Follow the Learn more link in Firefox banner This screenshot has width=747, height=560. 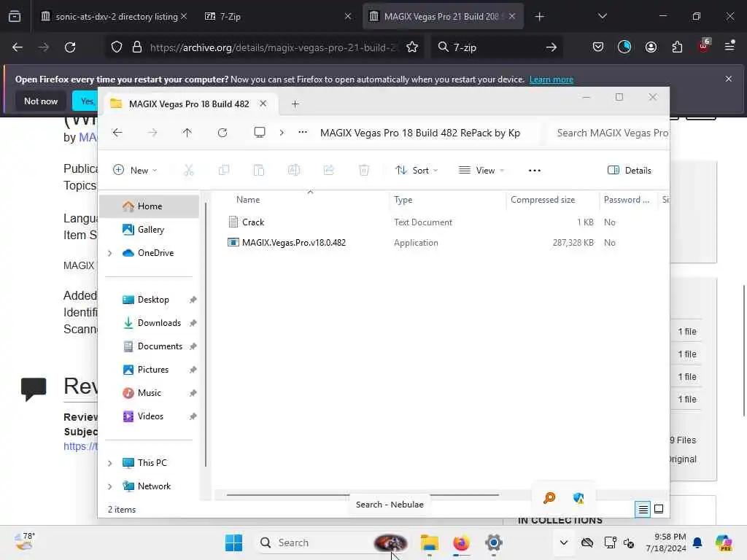551,79
